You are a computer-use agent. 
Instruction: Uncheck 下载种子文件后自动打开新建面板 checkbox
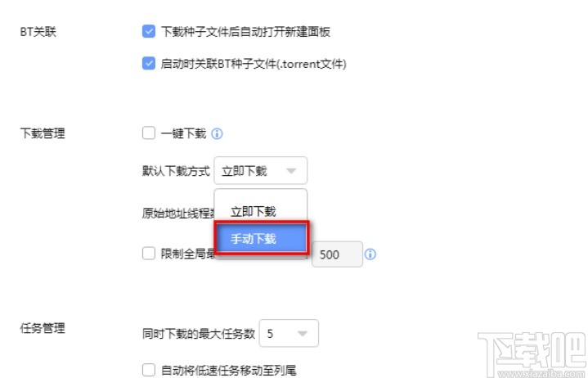point(148,33)
